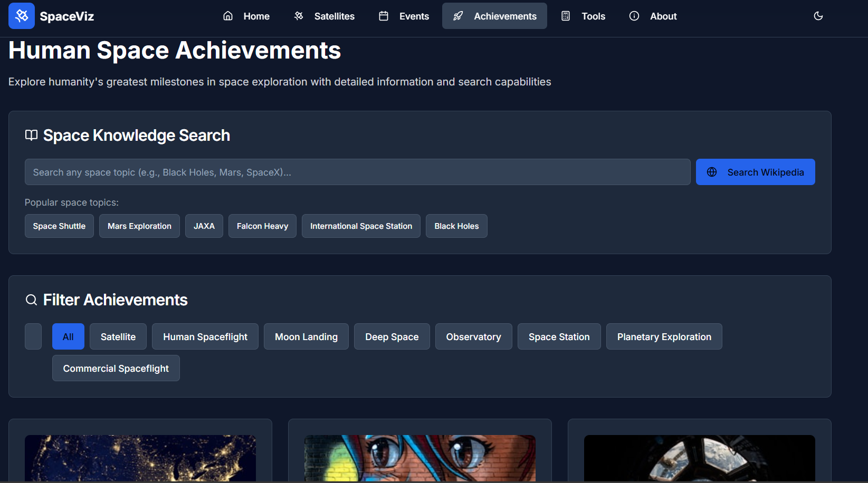Viewport: 868px width, 483px height.
Task: Click the magnifier icon beside Filter Achievements
Action: 31,300
